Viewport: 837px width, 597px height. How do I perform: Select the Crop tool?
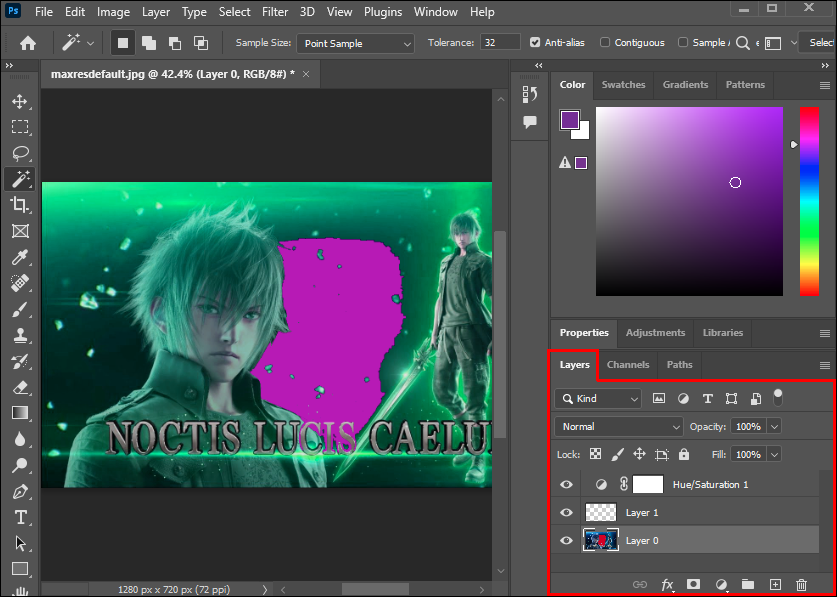tap(19, 205)
